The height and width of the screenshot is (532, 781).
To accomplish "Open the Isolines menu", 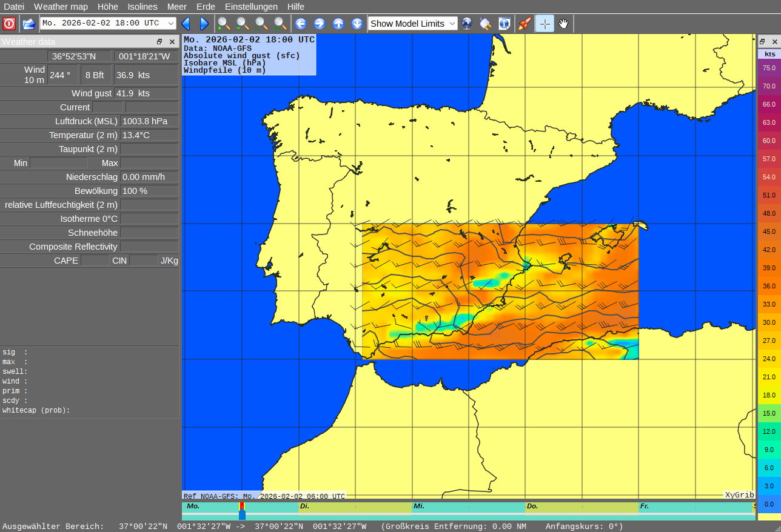I will pos(142,7).
